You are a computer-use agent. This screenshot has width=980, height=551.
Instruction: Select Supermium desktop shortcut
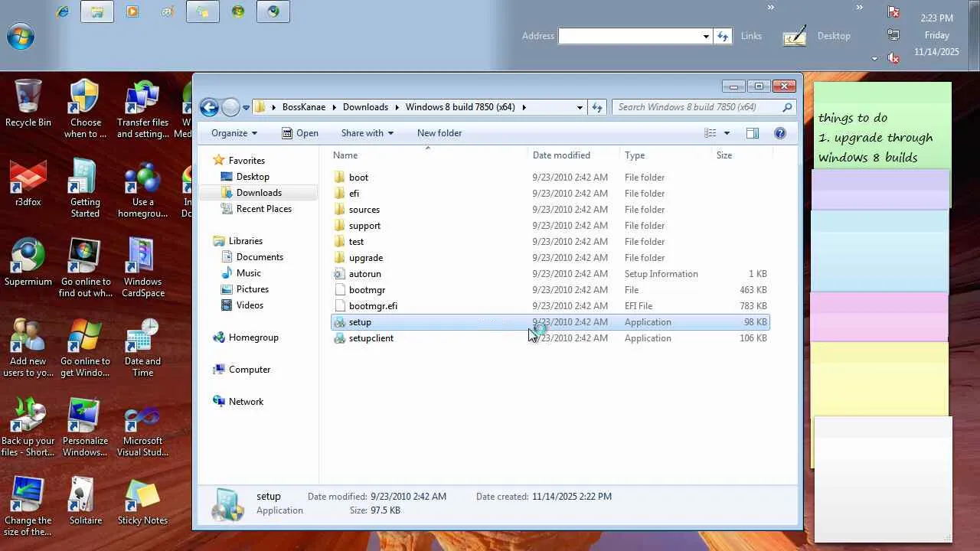[x=28, y=262]
